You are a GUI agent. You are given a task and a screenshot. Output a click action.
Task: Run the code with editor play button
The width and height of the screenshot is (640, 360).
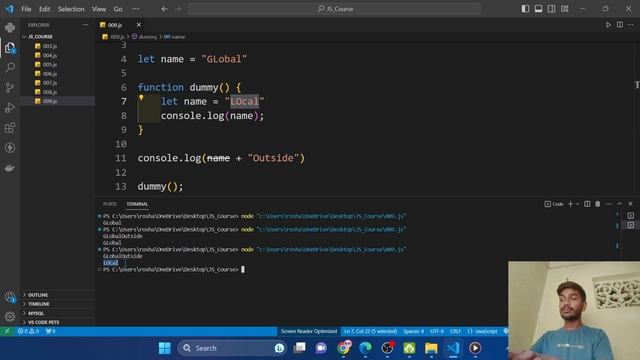tap(608, 25)
